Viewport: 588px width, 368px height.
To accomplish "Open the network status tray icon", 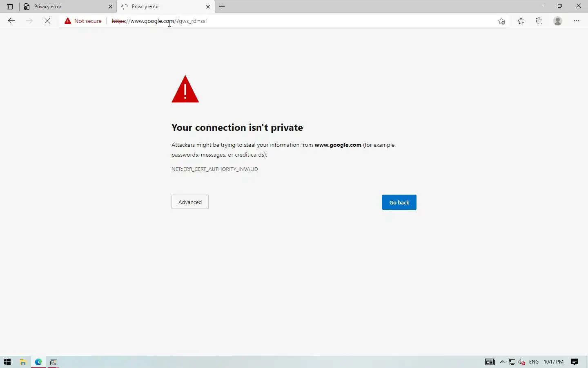I will coord(512,362).
